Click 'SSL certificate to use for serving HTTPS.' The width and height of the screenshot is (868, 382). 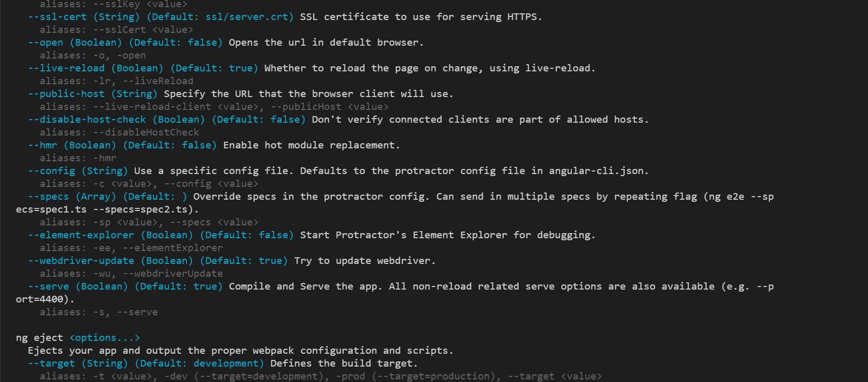(421, 17)
